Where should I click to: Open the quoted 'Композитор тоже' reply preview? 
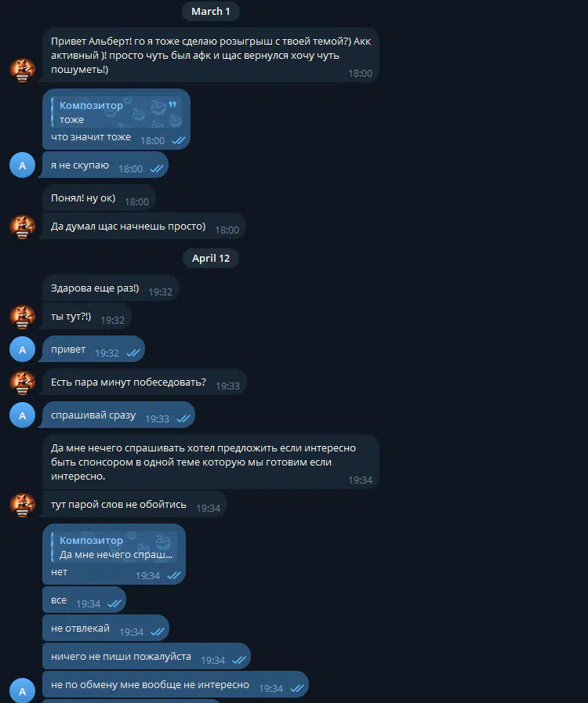(x=117, y=112)
